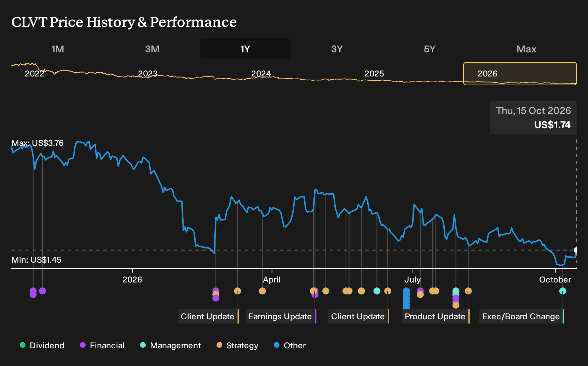Click the Thu, 15 Oct 2026 date
The image size is (588, 366).
point(533,111)
